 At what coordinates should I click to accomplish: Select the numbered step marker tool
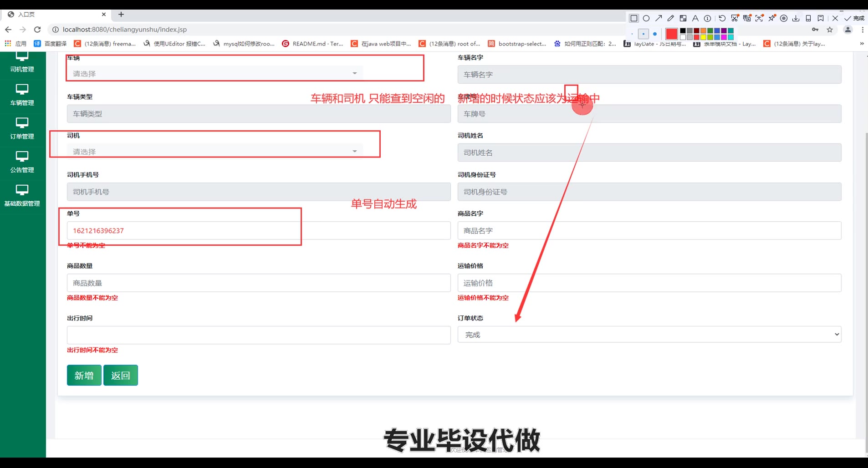click(x=707, y=18)
